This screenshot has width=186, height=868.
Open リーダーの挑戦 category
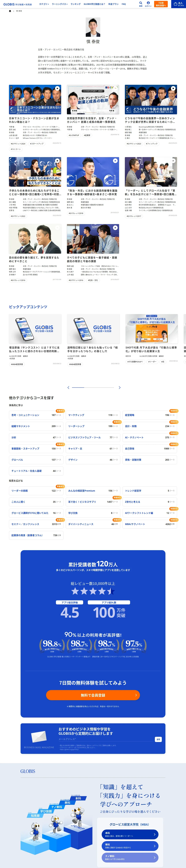tap(36, 491)
